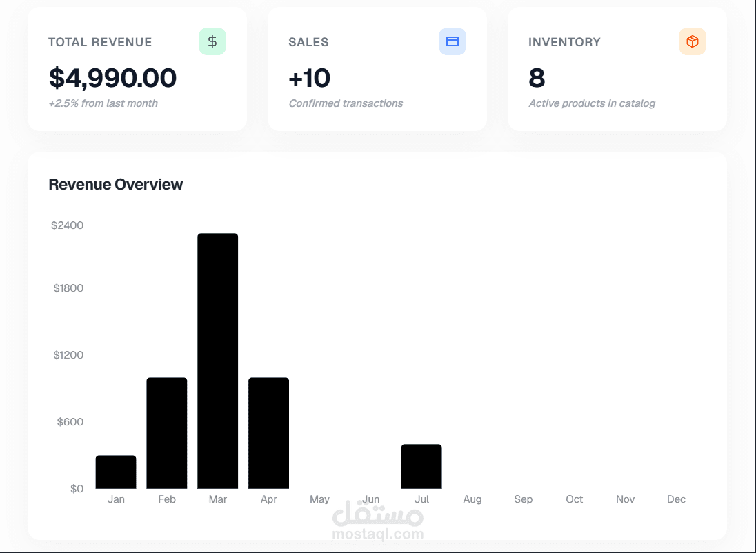Screen dimensions: 756x553
Task: Click the Jan month label
Action: (116, 499)
